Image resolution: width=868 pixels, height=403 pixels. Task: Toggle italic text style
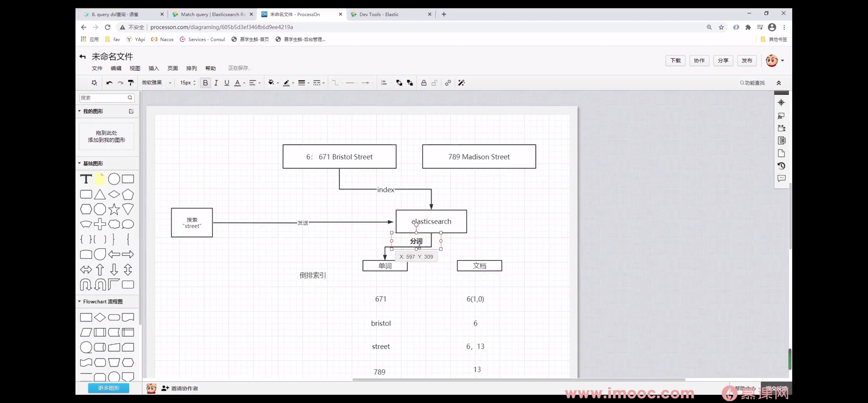[x=216, y=83]
